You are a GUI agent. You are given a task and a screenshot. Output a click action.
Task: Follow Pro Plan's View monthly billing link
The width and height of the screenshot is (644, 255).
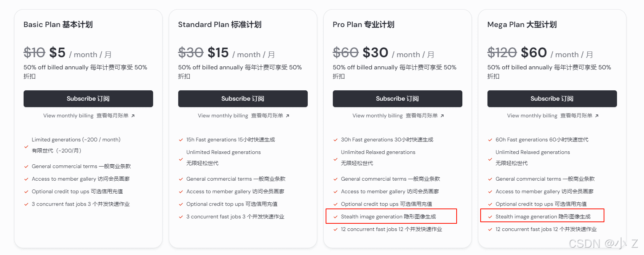click(x=398, y=115)
